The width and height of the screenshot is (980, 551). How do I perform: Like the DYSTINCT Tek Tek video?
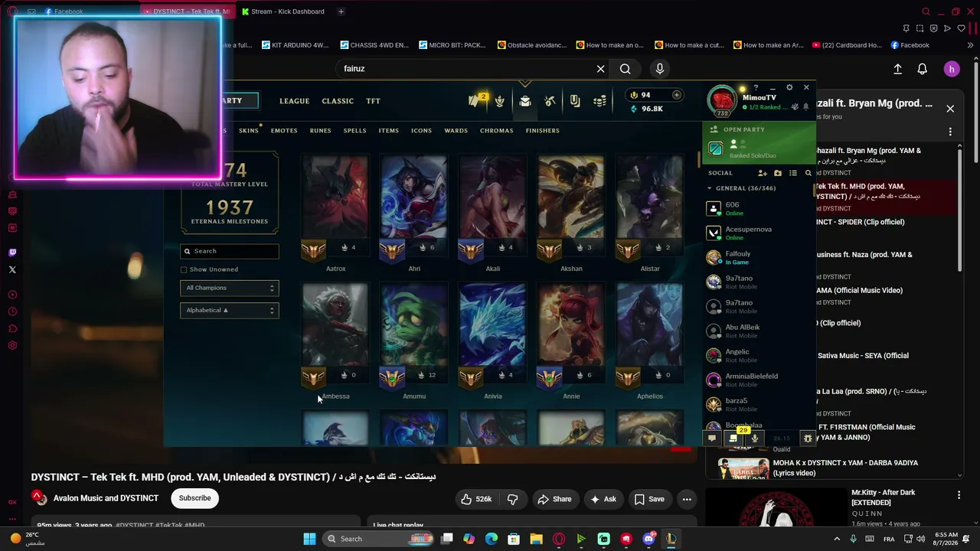pos(476,499)
